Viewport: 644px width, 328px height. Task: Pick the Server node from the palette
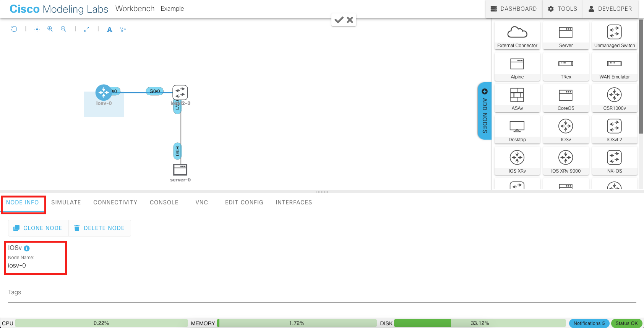(566, 35)
